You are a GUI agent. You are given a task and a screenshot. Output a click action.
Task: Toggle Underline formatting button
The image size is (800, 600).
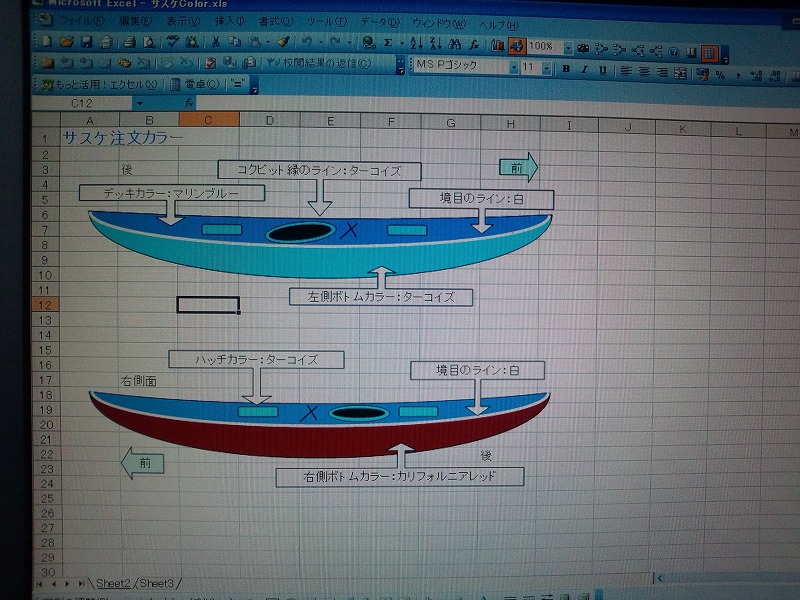602,70
